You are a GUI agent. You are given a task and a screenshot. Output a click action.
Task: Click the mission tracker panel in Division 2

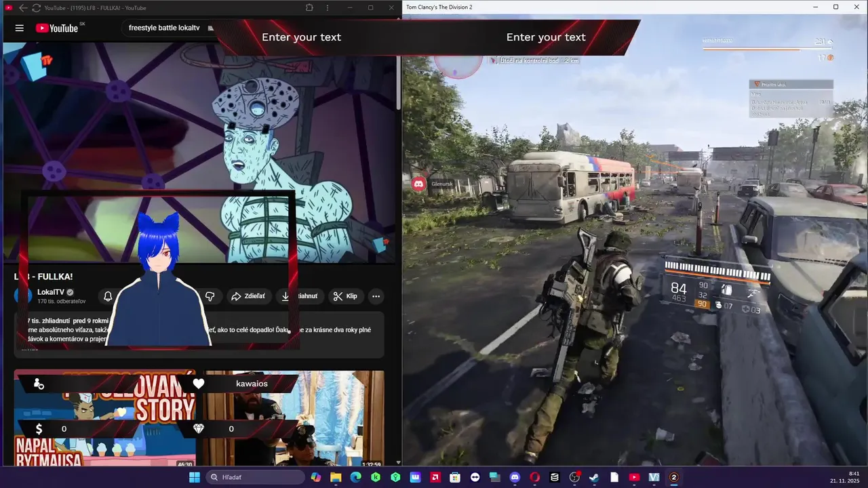click(791, 100)
